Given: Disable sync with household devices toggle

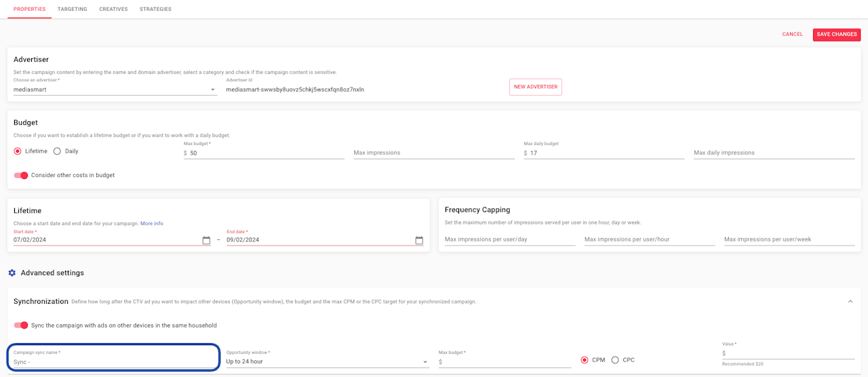Looking at the screenshot, I should pyautogui.click(x=21, y=325).
